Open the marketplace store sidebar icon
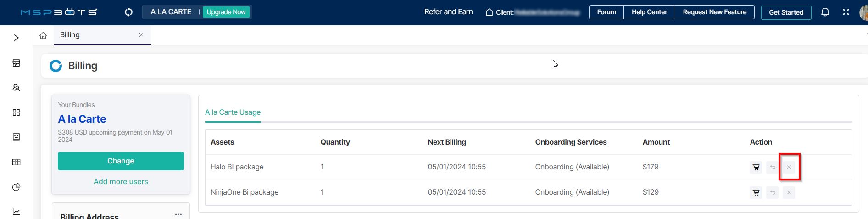868x219 pixels. click(17, 63)
